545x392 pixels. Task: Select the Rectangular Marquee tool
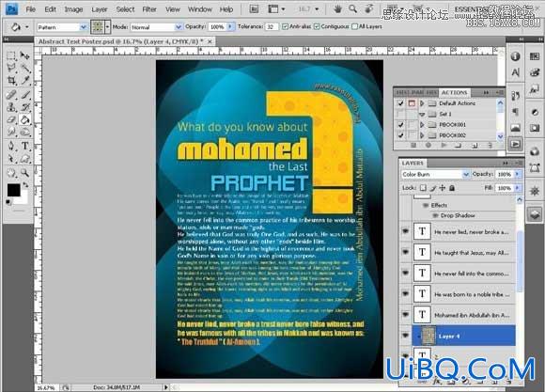11,55
